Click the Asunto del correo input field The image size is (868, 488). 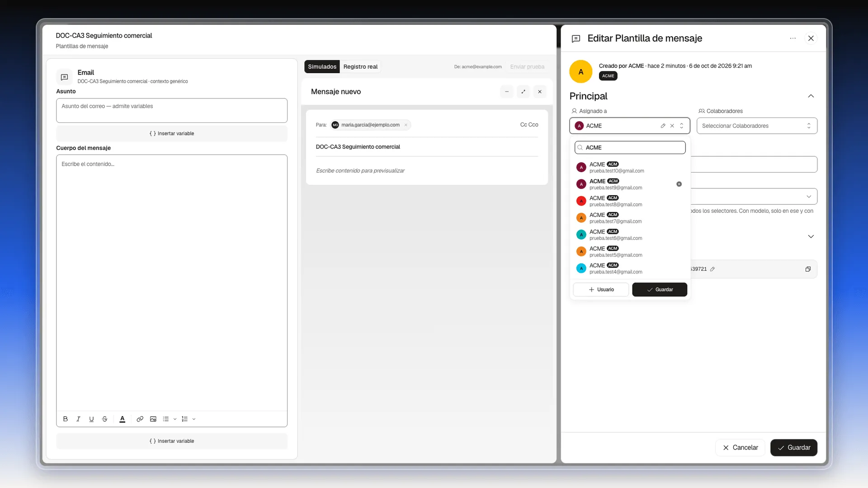coord(172,111)
